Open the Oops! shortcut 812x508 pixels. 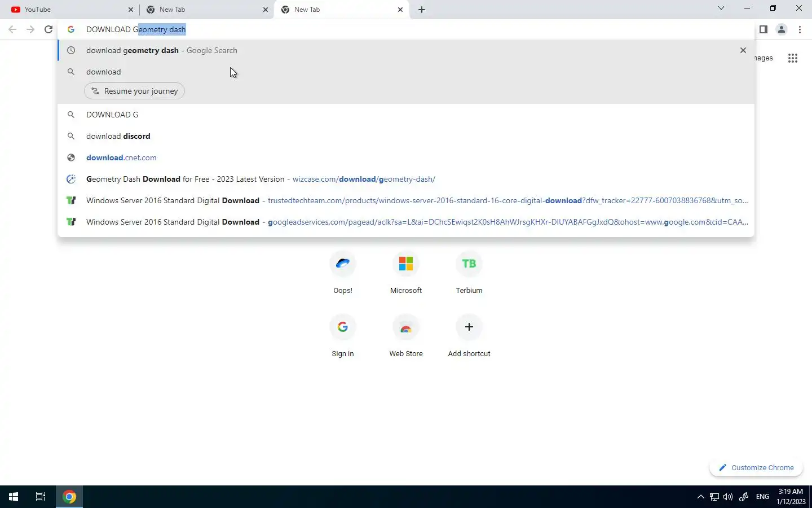pyautogui.click(x=343, y=273)
